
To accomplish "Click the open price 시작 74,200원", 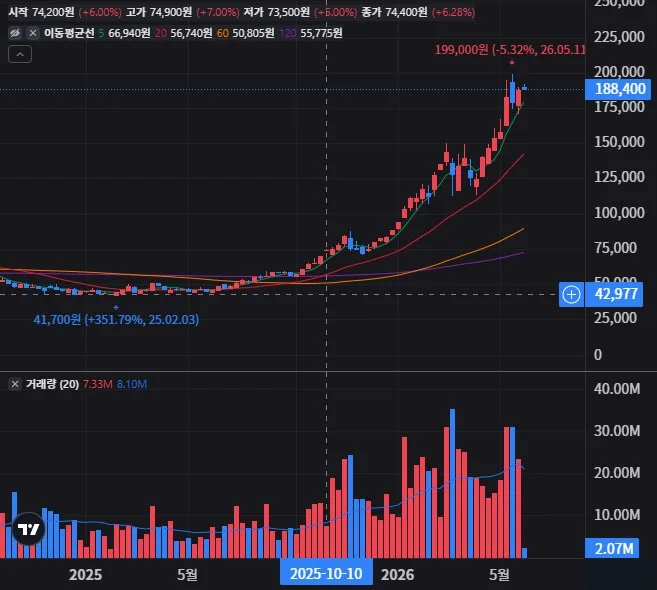I will (41, 12).
